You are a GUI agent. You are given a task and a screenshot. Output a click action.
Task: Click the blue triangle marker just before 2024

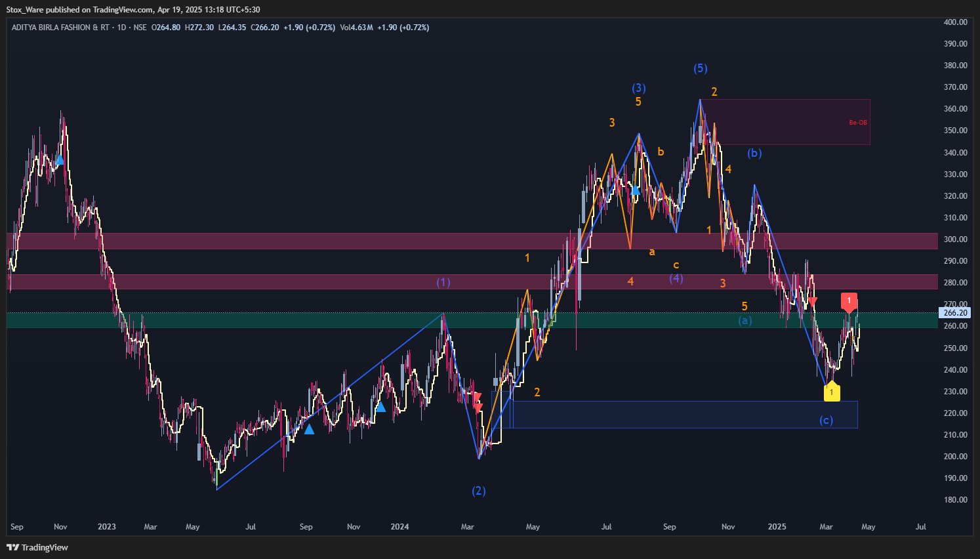pos(380,407)
